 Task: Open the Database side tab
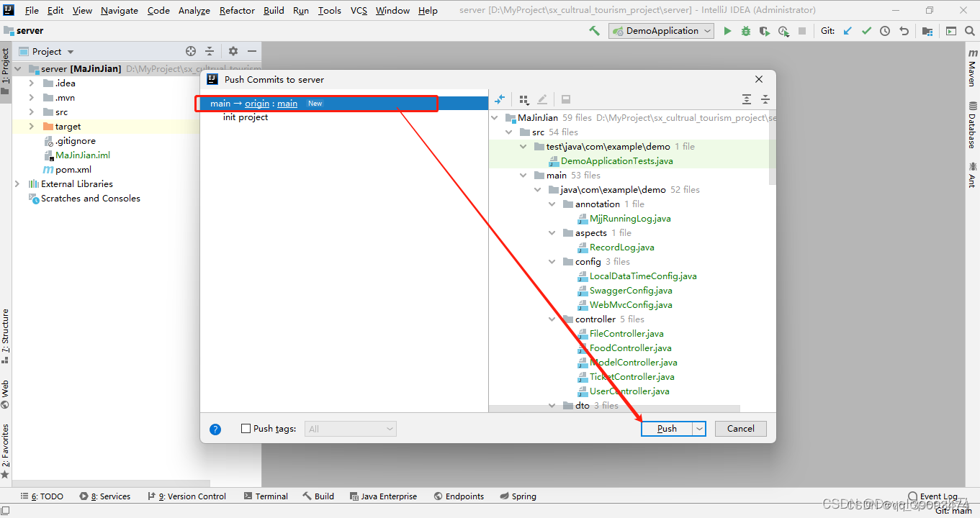point(973,124)
